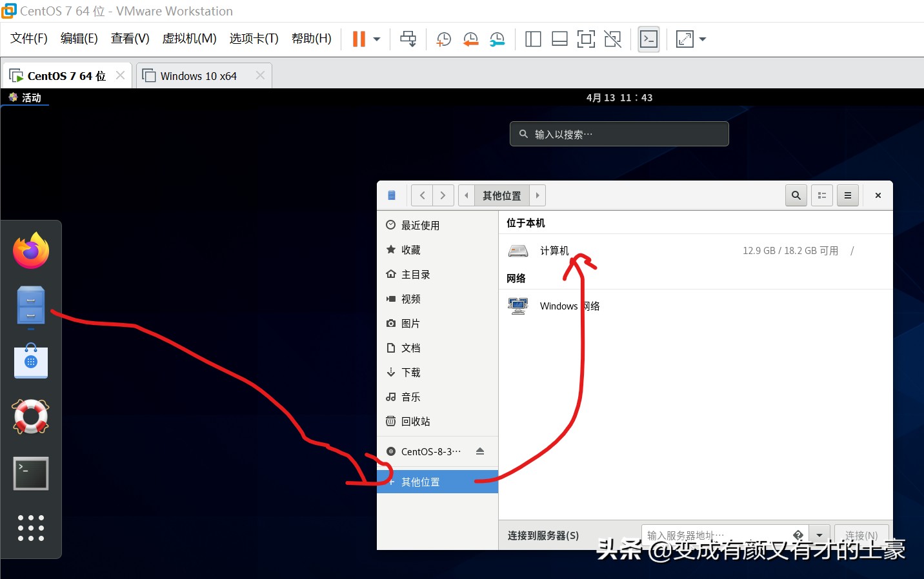Click the right path bar arrow
Image resolution: width=924 pixels, height=579 pixels.
[537, 195]
